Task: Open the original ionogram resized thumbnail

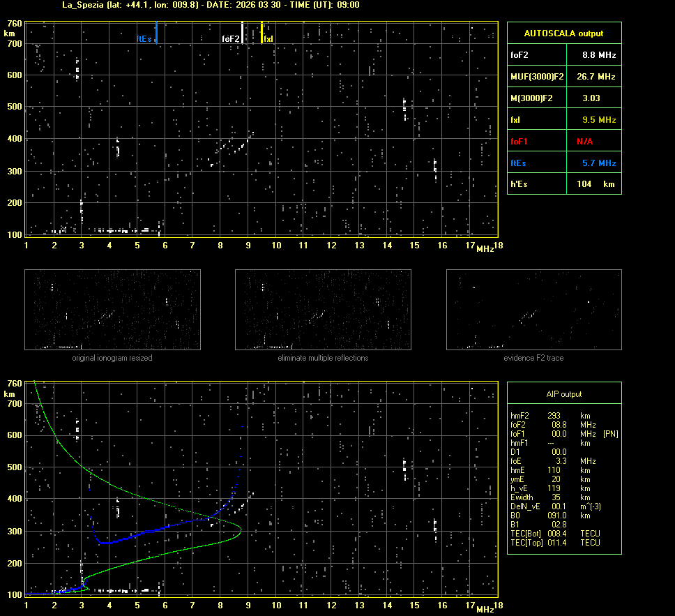Action: (x=112, y=310)
